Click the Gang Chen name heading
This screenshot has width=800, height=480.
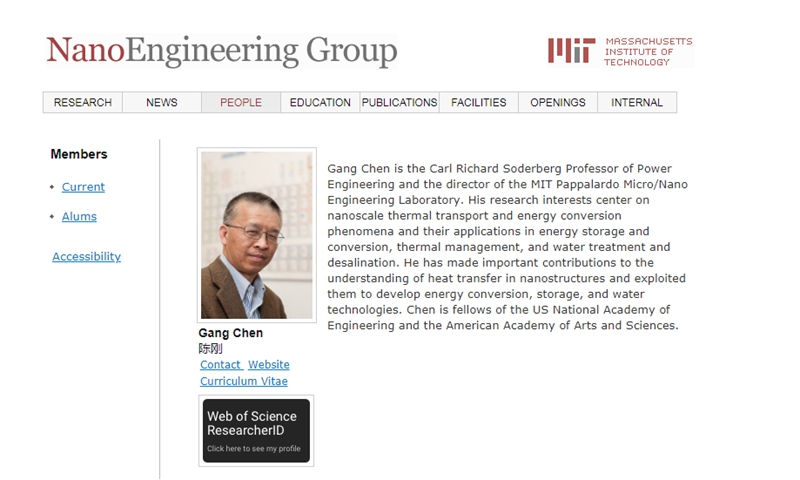point(231,333)
